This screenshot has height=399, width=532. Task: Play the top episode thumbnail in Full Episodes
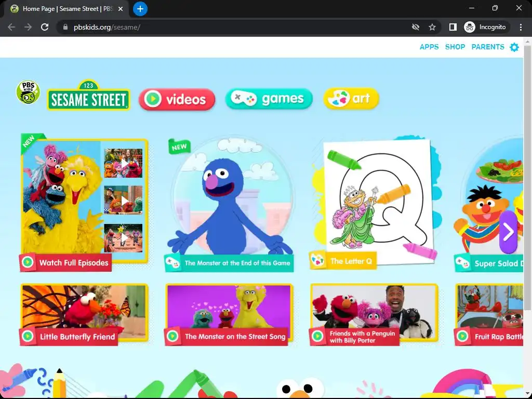pos(123,163)
